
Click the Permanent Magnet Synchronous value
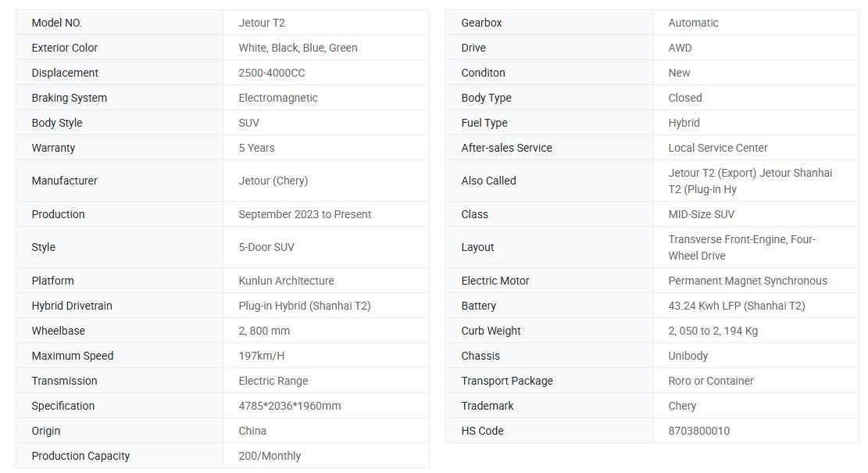point(748,281)
